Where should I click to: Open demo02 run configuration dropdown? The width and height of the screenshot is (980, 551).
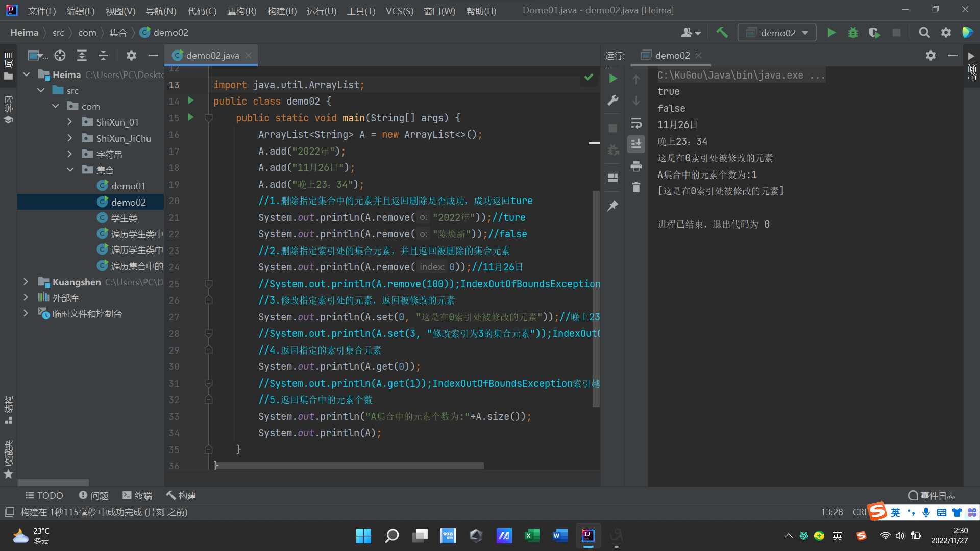(777, 33)
